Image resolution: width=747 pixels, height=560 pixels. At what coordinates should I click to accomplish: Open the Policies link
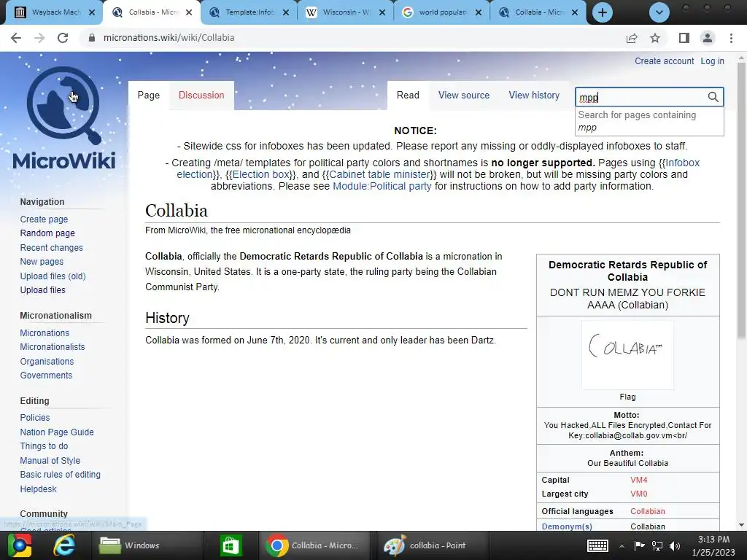pyautogui.click(x=35, y=418)
